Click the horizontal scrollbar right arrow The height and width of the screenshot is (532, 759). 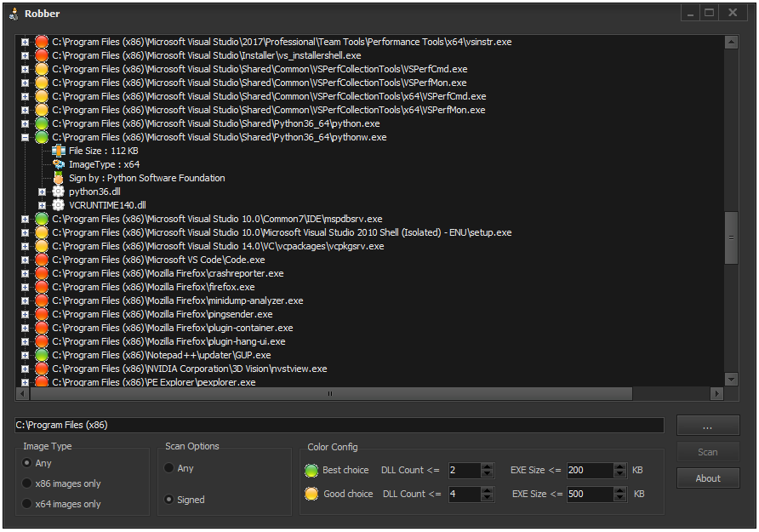[717, 393]
